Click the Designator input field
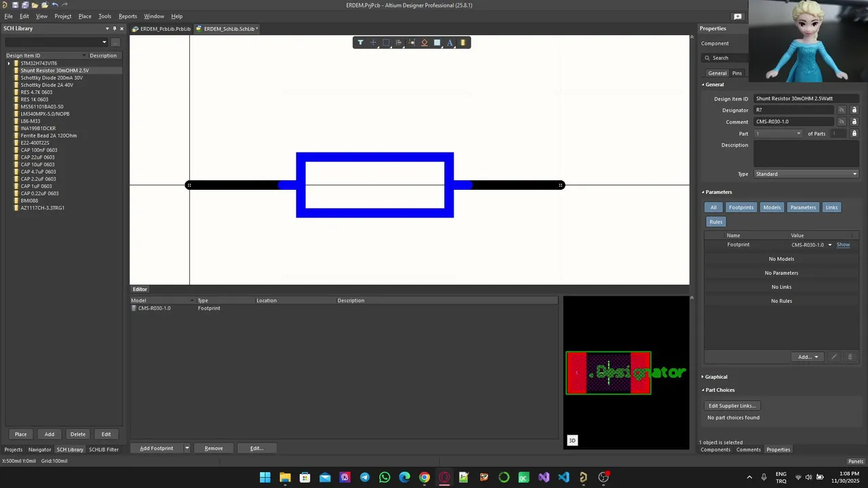 coord(793,110)
